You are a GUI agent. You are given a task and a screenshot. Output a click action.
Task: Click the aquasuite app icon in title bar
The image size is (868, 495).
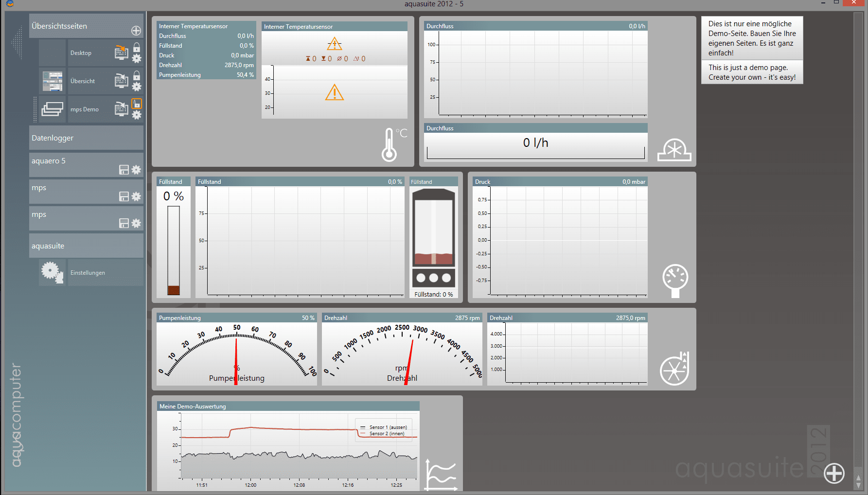pyautogui.click(x=10, y=3)
